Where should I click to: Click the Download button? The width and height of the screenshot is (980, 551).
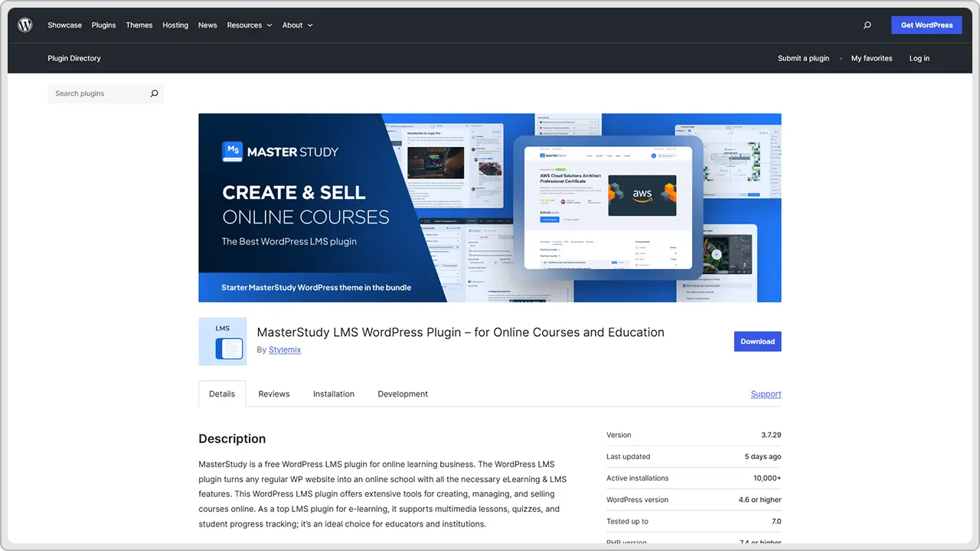pos(757,341)
